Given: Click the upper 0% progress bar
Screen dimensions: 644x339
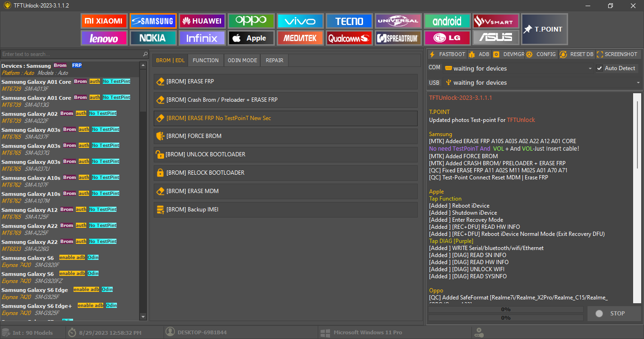Looking at the screenshot, I should click(x=505, y=309).
